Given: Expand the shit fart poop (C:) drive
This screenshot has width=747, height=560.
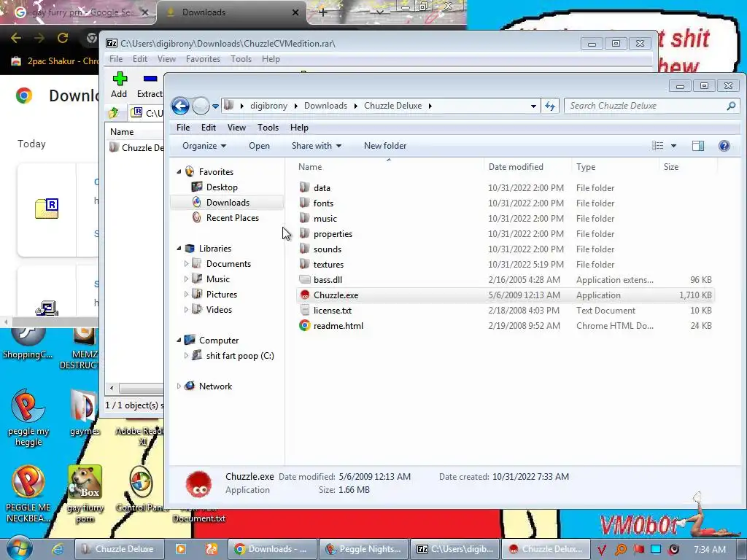Looking at the screenshot, I should [x=186, y=356].
